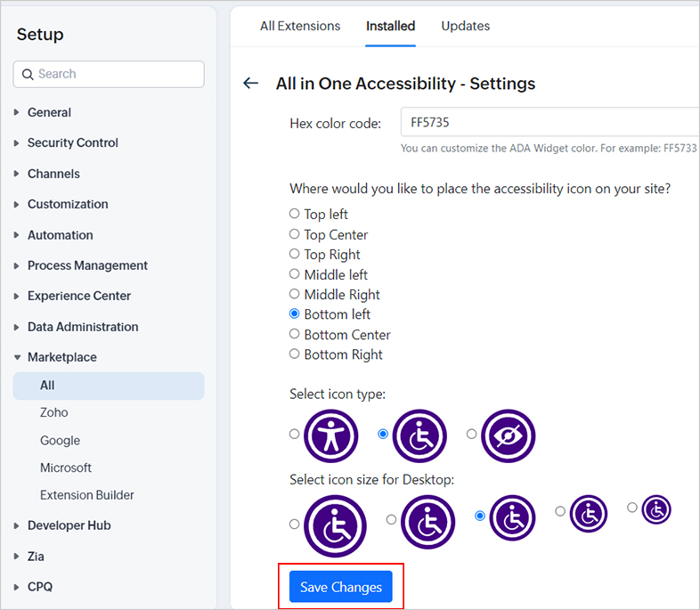Image resolution: width=700 pixels, height=610 pixels.
Task: Expand the CPQ section arrow
Action: pyautogui.click(x=17, y=587)
